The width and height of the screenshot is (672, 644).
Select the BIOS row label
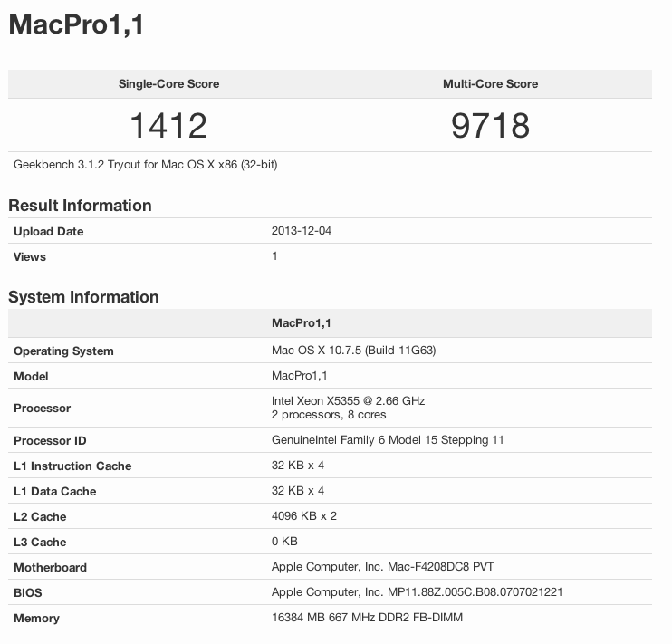28,593
